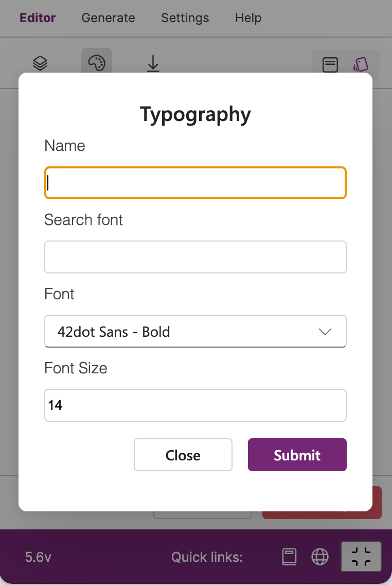Select the color palette icon
Viewport: 392px width, 585px height.
coord(97,63)
